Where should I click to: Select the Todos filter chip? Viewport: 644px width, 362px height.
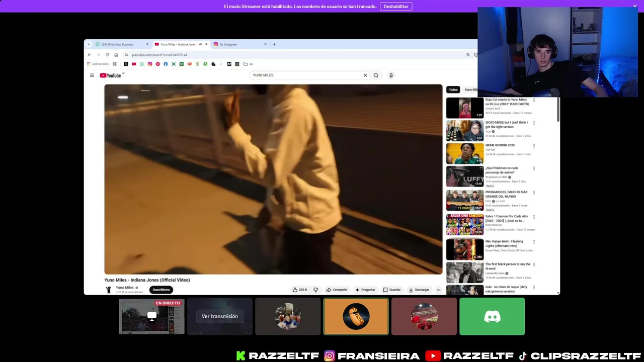[453, 89]
